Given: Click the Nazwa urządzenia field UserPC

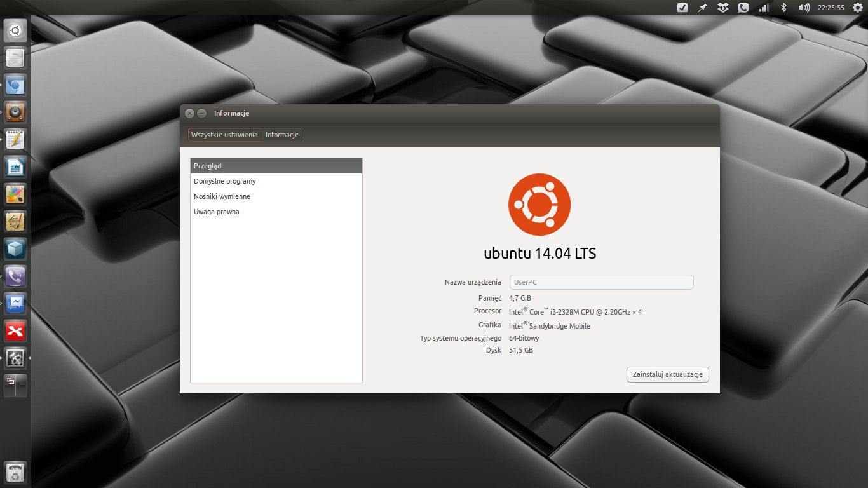Looking at the screenshot, I should pos(601,282).
